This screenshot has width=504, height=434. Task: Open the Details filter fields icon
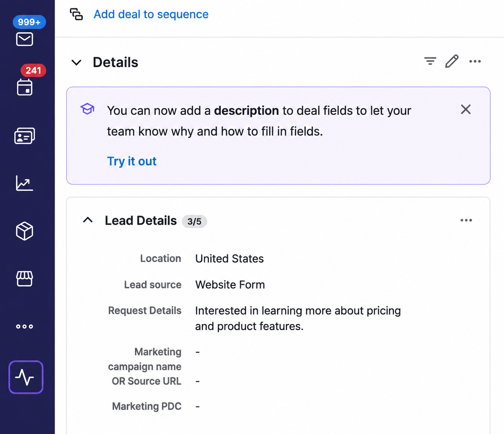click(430, 61)
